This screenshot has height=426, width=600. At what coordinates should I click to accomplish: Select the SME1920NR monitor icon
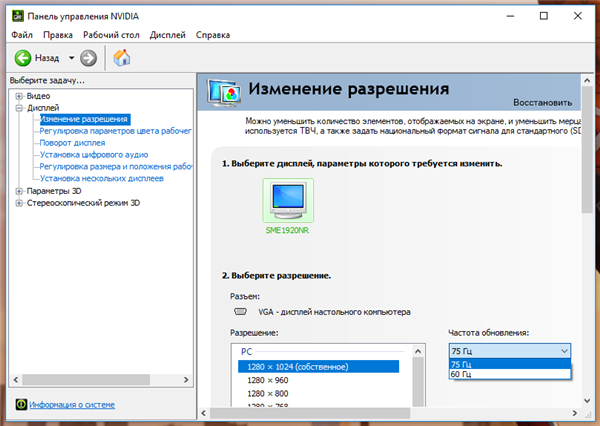[288, 200]
